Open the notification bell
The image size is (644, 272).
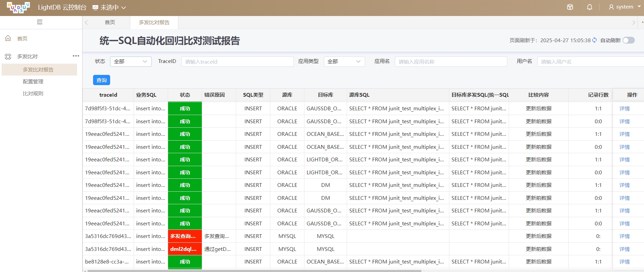click(x=589, y=7)
